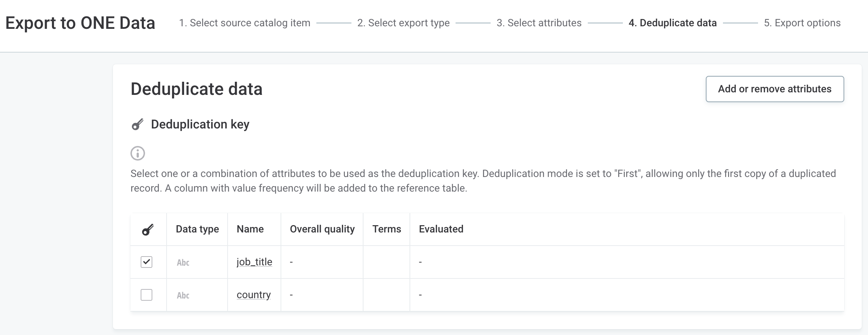Select the Data type column header
Image resolution: width=868 pixels, height=335 pixels.
click(197, 229)
